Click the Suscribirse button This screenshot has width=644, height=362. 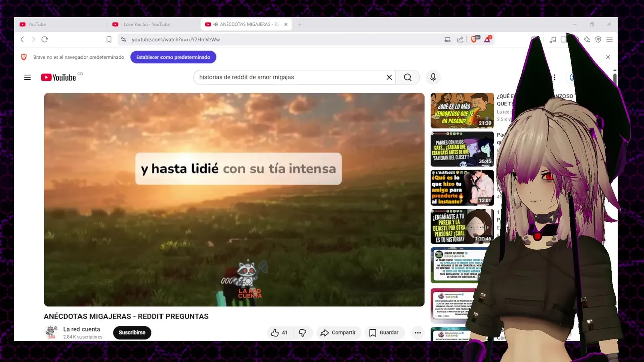[132, 332]
